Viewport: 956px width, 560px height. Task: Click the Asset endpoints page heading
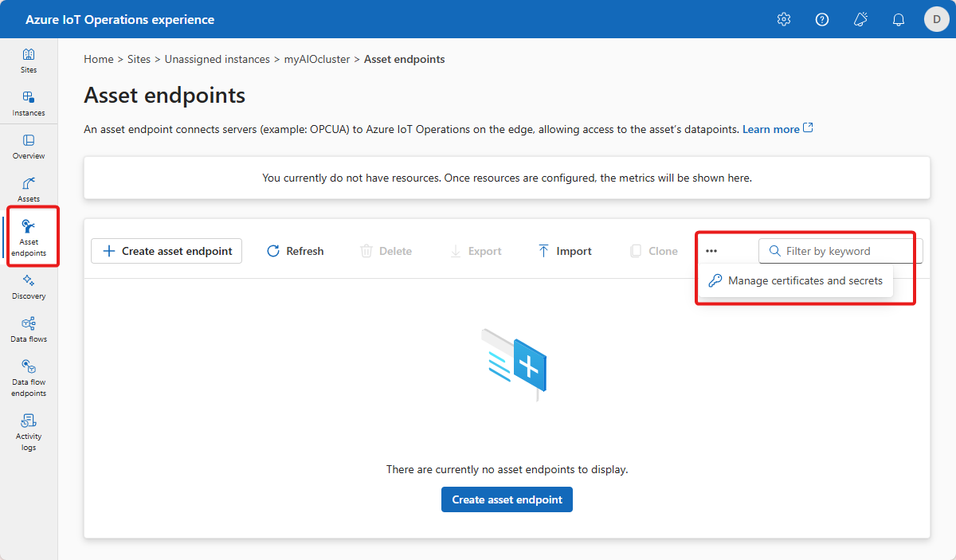(165, 96)
